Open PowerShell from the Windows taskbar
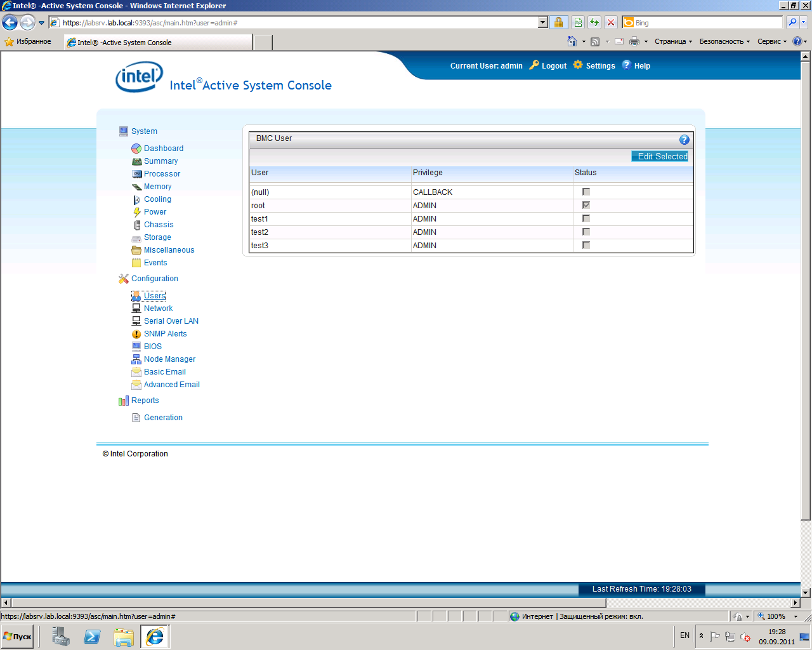The width and height of the screenshot is (812, 650). (x=92, y=636)
